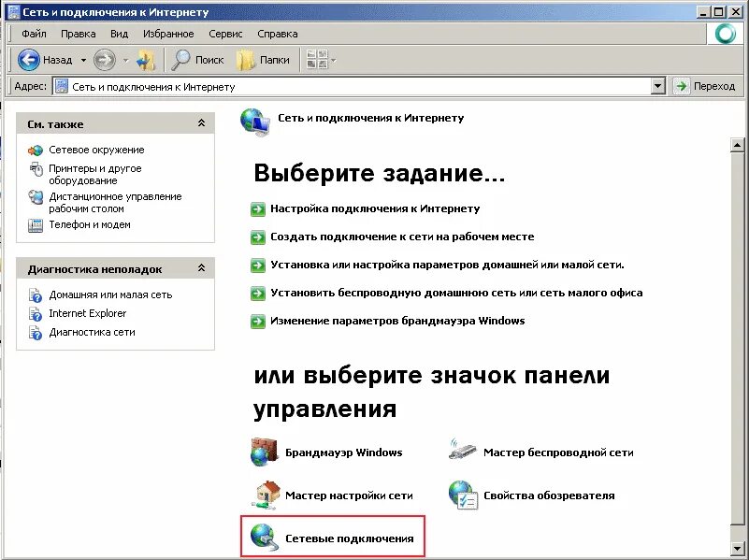749x560 pixels.
Task: Open Wireless Network Wizard icon
Action: [462, 449]
